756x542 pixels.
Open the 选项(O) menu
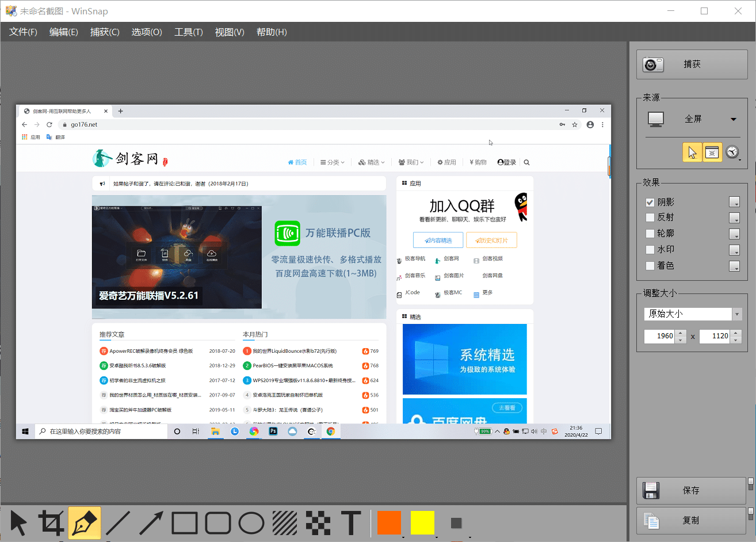pos(147,32)
